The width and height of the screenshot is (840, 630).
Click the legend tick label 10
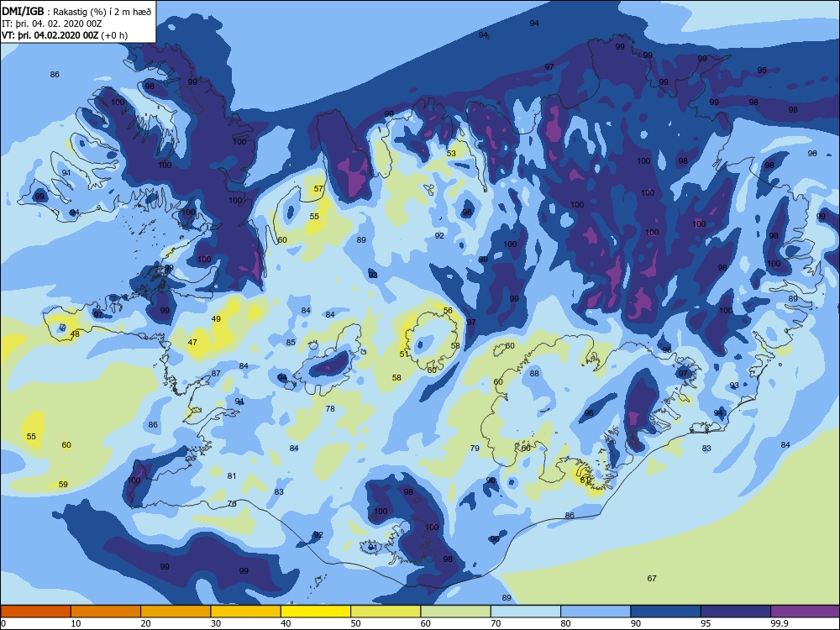tap(76, 623)
